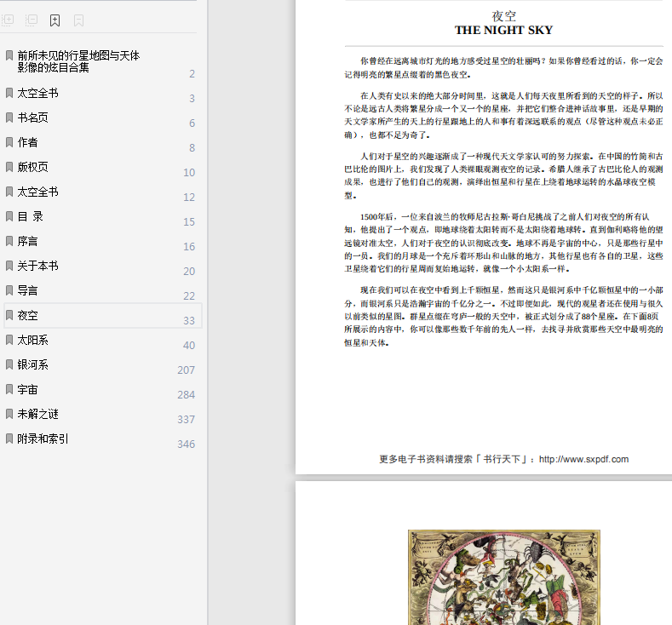This screenshot has height=625, width=672.
Task: Click the THE NIGHT SKY page heading
Action: tap(503, 30)
